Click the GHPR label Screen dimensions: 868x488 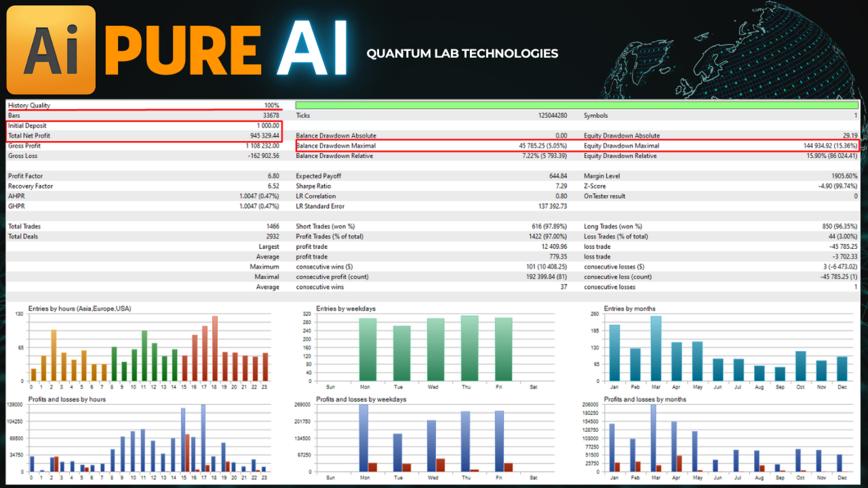pyautogui.click(x=16, y=206)
